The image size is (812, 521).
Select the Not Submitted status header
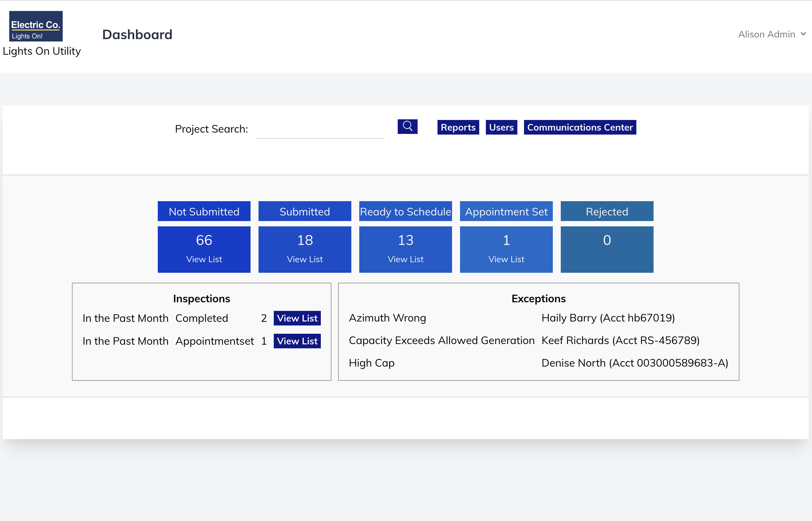tap(204, 211)
